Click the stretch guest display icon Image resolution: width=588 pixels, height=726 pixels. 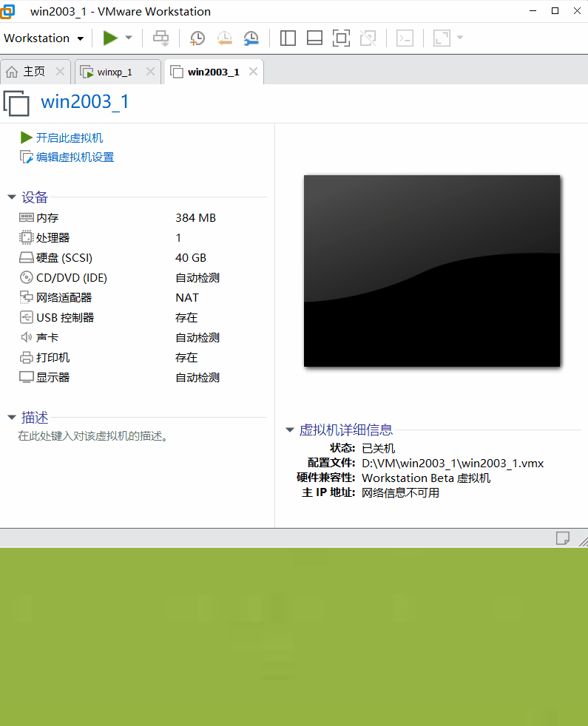tap(442, 38)
